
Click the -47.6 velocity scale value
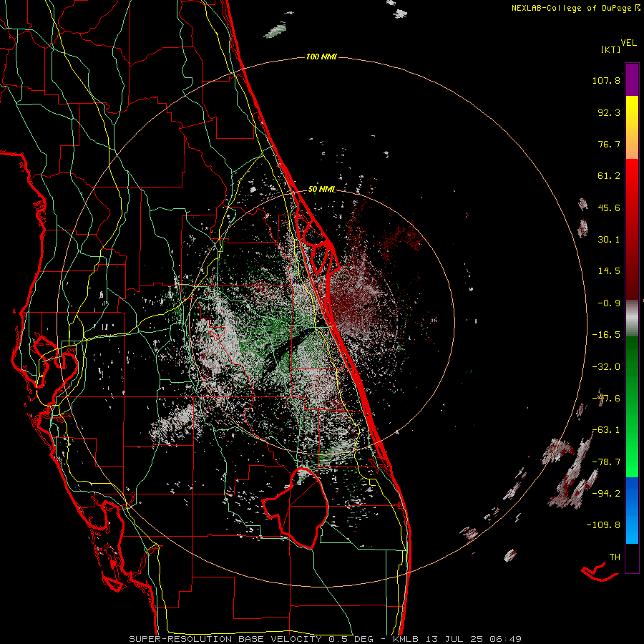coord(606,399)
